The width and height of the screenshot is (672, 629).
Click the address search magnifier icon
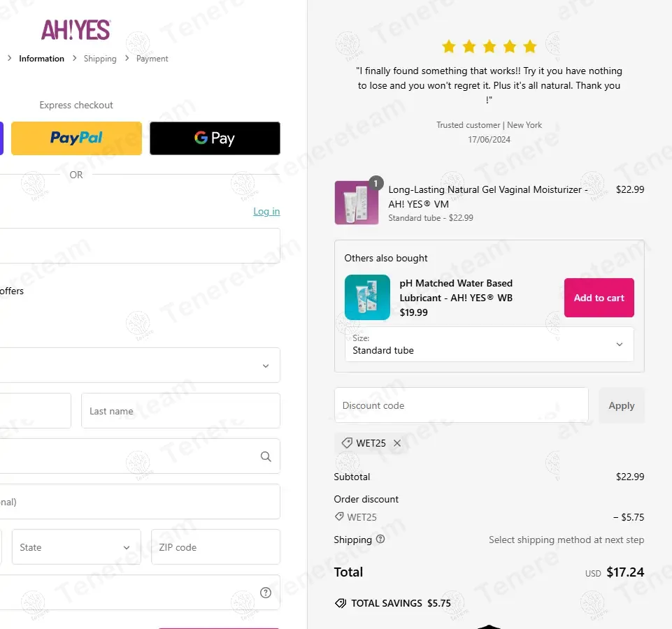point(266,456)
